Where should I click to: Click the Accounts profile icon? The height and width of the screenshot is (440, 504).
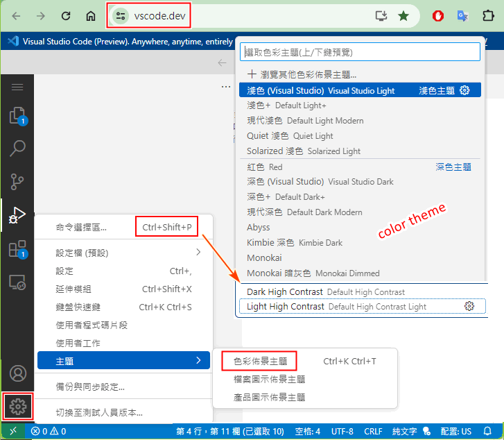click(17, 373)
